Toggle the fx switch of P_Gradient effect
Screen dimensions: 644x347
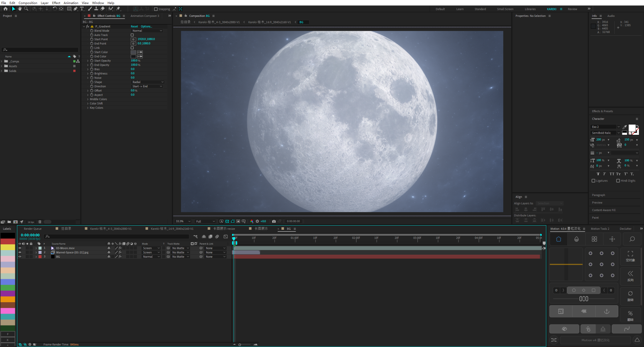click(88, 26)
